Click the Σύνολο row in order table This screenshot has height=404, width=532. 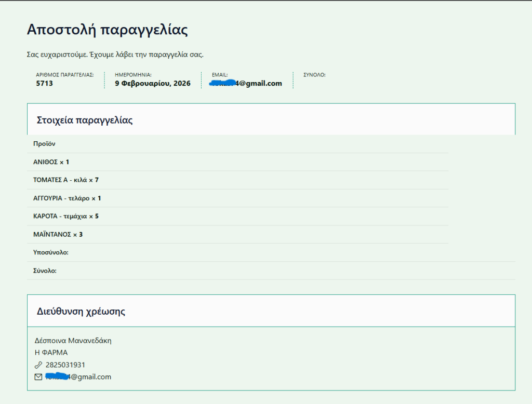click(x=45, y=271)
